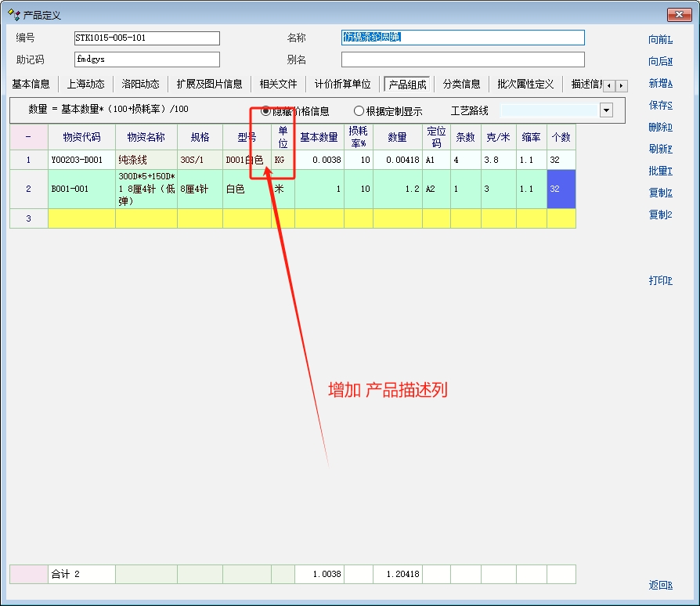This screenshot has width=700, height=606.
Task: Click the 产品定义 window icon in title bar
Action: point(13,15)
